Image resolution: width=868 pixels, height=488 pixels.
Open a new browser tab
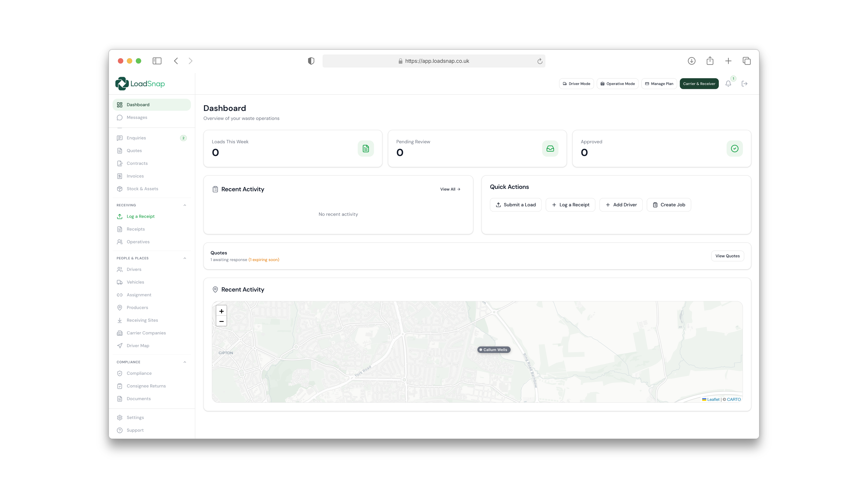728,61
